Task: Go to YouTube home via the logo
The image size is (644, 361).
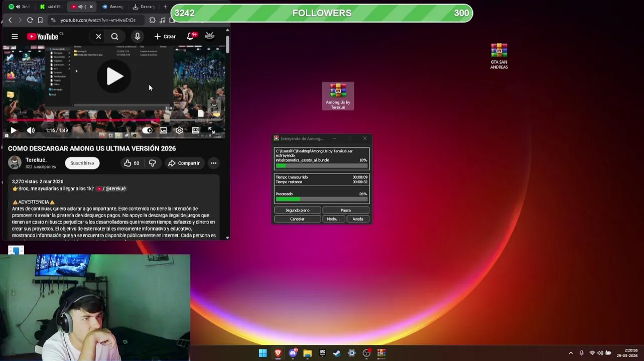Action: click(x=43, y=36)
